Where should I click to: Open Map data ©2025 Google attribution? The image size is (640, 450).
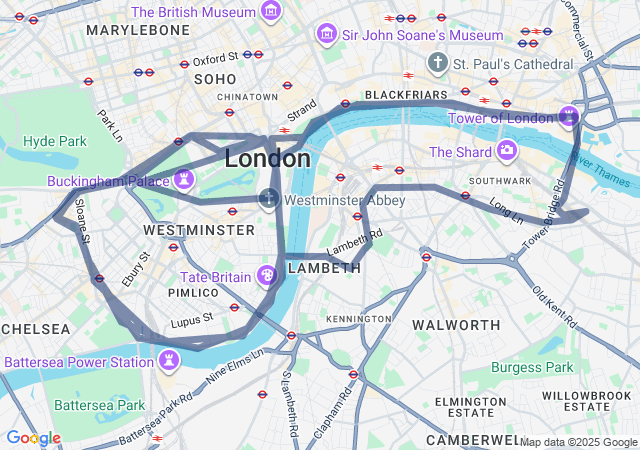(579, 442)
